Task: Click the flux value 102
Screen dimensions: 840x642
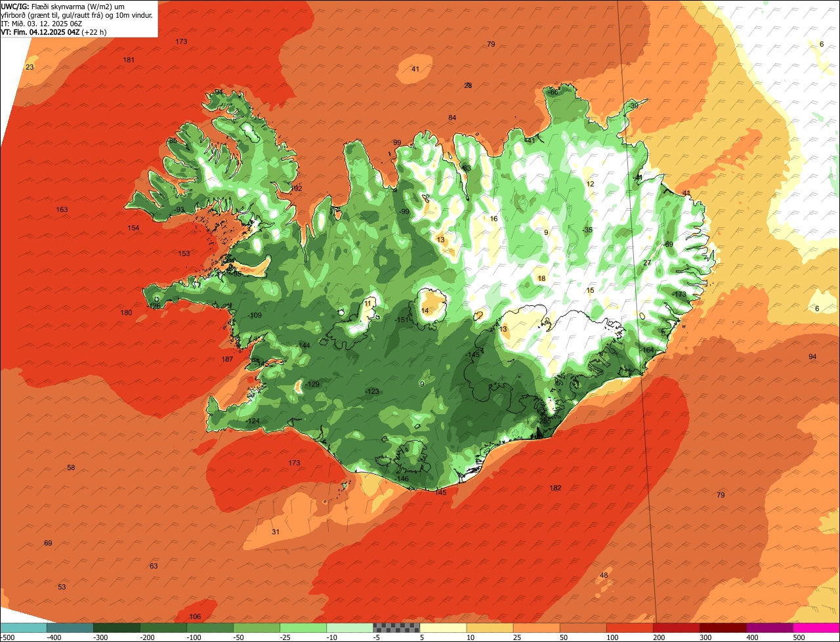Action: click(296, 189)
